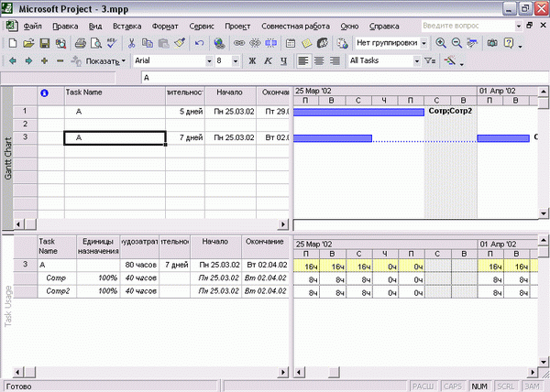Image resolution: width=550 pixels, height=392 pixels.
Task: Zoom out magnifier minus icon
Action: point(456,43)
